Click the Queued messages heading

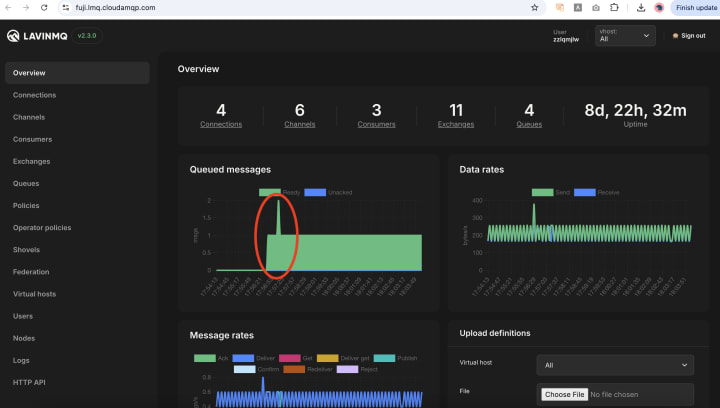tap(230, 169)
